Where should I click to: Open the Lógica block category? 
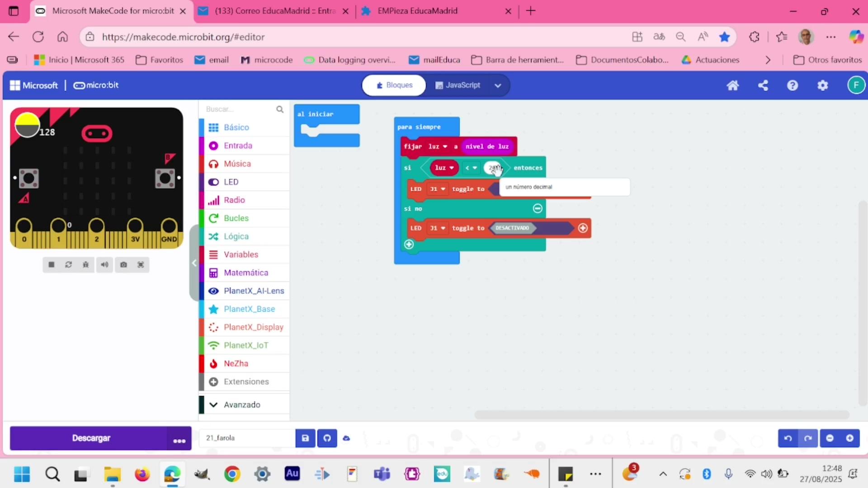pyautogui.click(x=236, y=236)
